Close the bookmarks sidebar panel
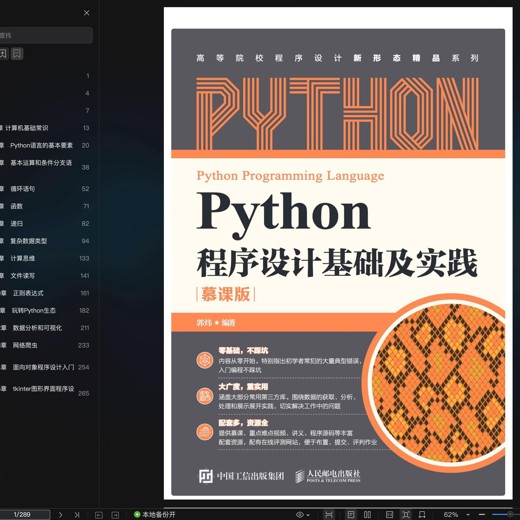The image size is (520, 520). [86, 13]
